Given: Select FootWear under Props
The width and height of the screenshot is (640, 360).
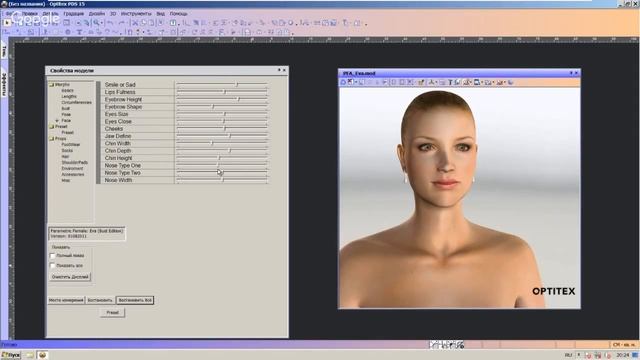Looking at the screenshot, I should click(71, 144).
